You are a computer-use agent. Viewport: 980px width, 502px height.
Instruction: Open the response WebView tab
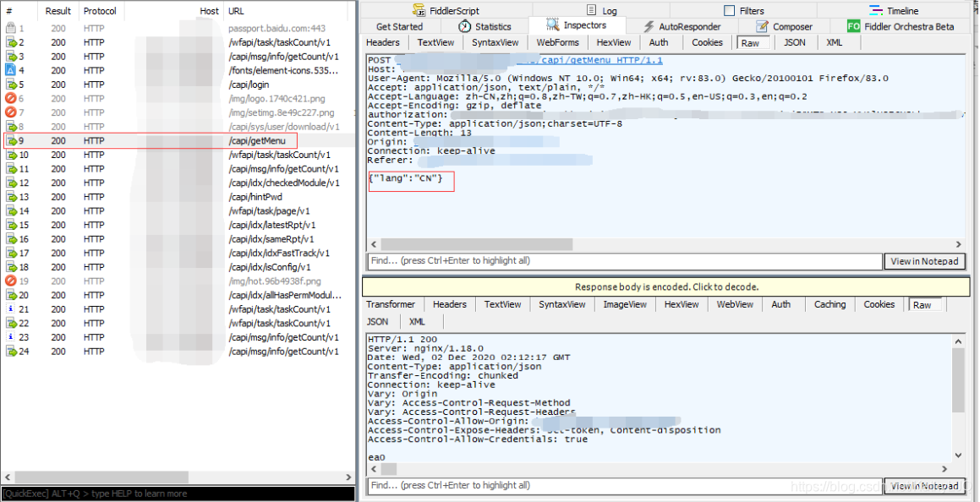tap(735, 305)
